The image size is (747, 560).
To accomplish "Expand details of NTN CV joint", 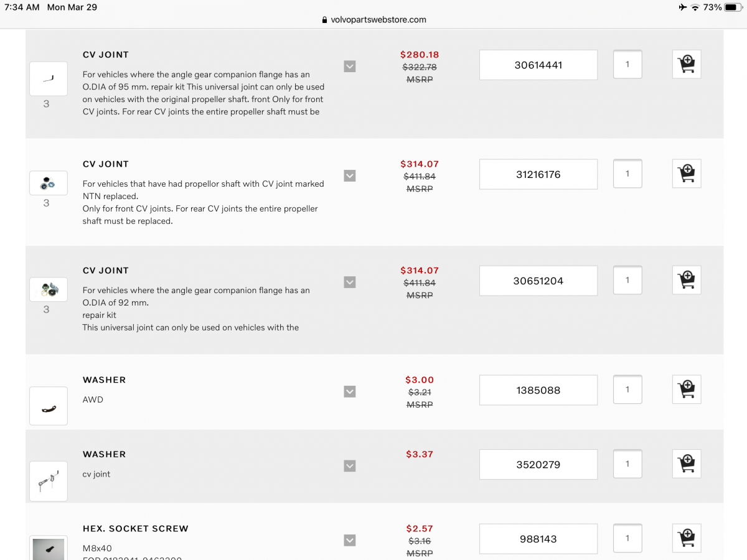I will coord(350,175).
